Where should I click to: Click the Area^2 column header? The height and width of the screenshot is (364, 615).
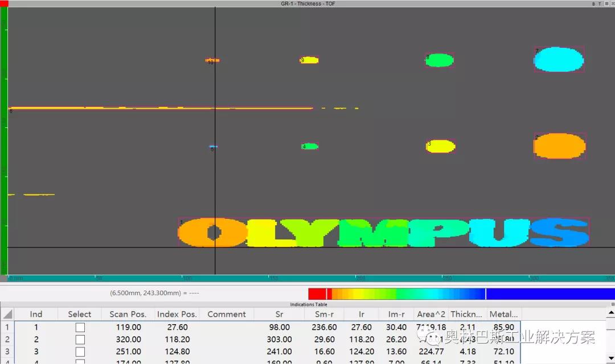(x=431, y=315)
